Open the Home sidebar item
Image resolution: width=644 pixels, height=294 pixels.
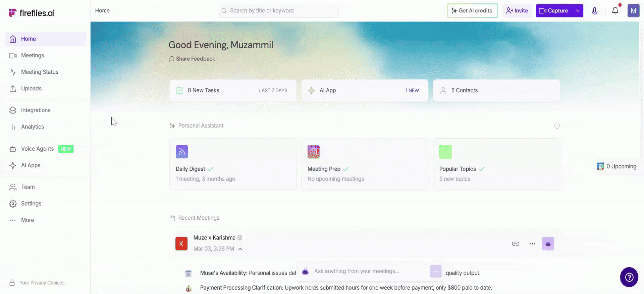tap(46, 39)
